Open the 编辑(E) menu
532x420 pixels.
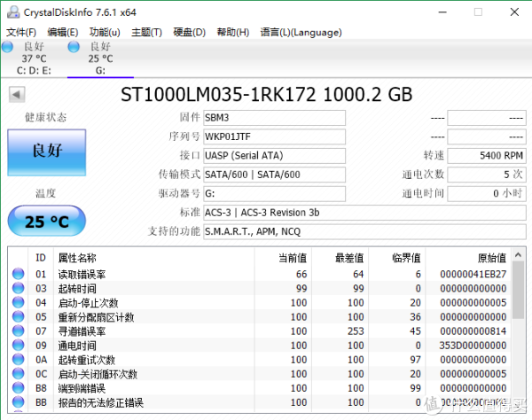tap(63, 33)
